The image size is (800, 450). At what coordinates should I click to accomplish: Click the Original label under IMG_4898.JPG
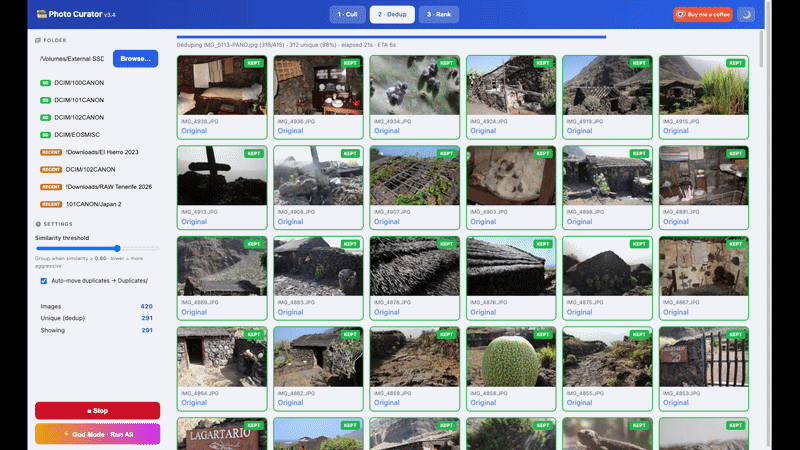580,222
